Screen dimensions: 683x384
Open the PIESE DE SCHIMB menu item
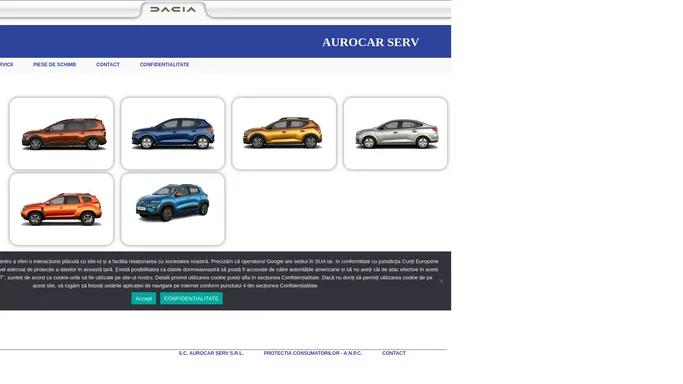click(54, 64)
